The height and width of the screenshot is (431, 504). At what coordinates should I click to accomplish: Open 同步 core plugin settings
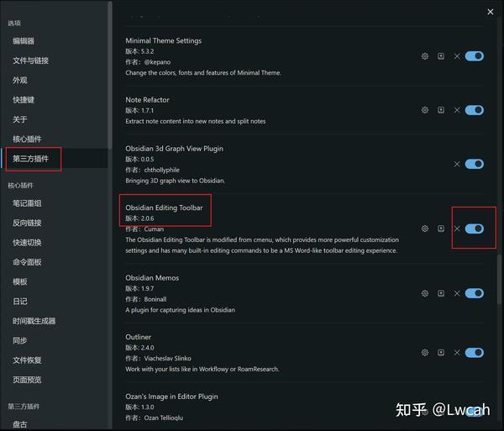click(x=20, y=340)
